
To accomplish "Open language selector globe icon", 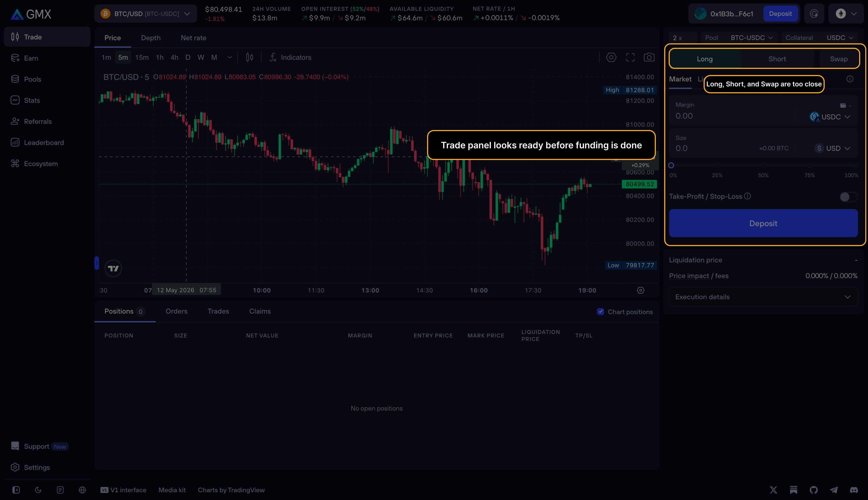I will coord(82,490).
